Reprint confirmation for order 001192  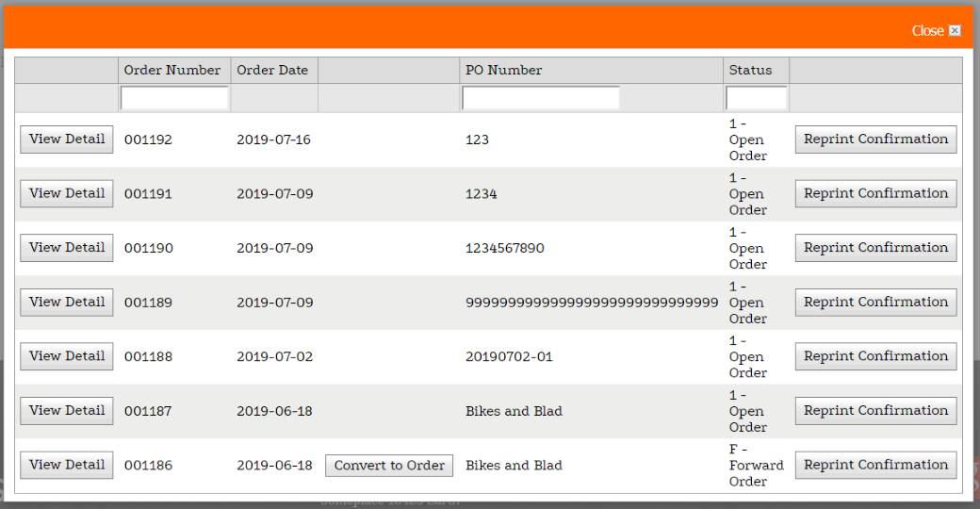(875, 140)
